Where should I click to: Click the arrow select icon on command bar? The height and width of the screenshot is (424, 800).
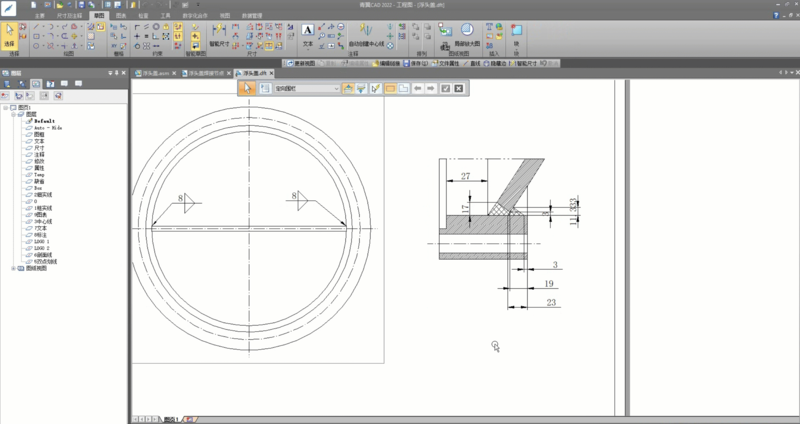tap(249, 88)
